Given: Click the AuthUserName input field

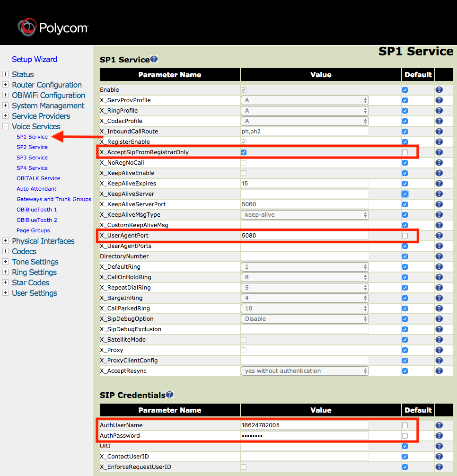Looking at the screenshot, I should pos(304,425).
